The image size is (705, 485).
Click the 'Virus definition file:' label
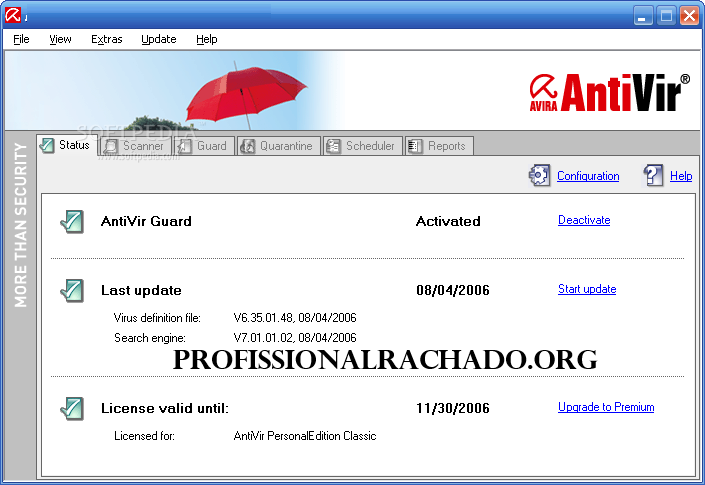157,318
